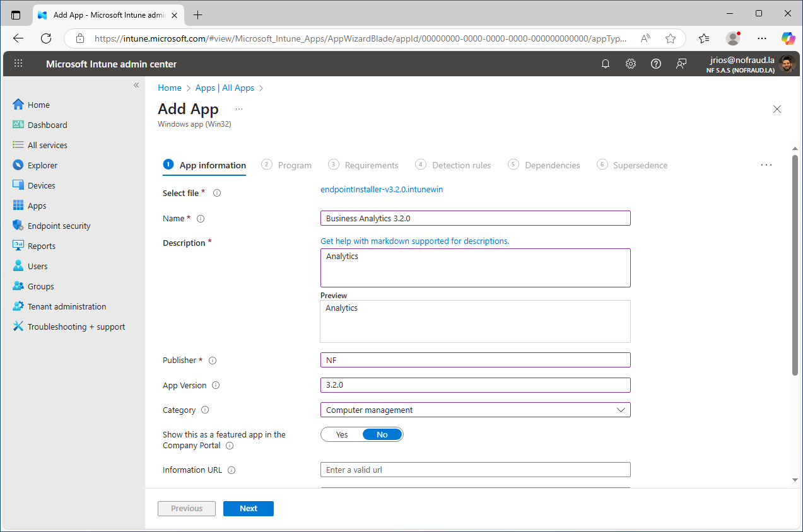Set featured app toggle to Yes
The width and height of the screenshot is (803, 532).
[342, 434]
